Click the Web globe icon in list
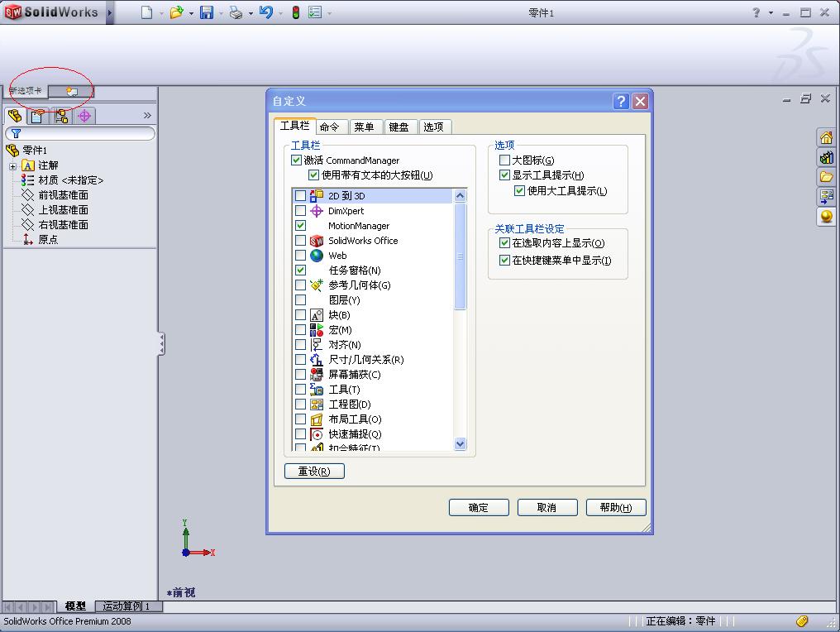Image resolution: width=840 pixels, height=632 pixels. tap(317, 255)
